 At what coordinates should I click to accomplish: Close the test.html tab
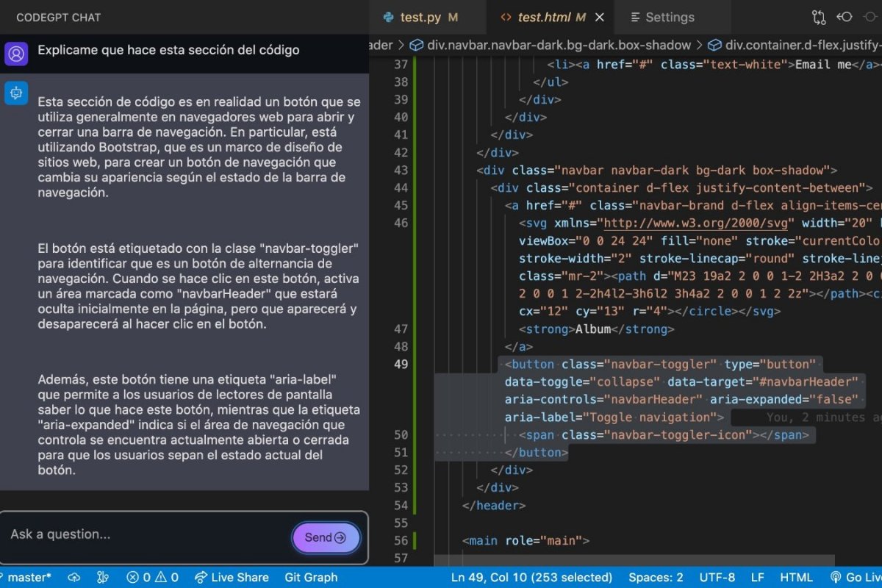(599, 17)
